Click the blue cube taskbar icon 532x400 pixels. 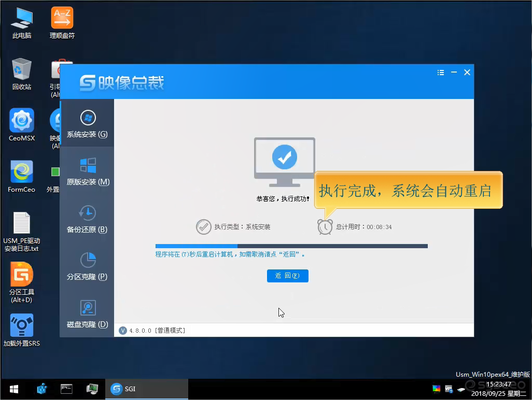click(x=41, y=389)
